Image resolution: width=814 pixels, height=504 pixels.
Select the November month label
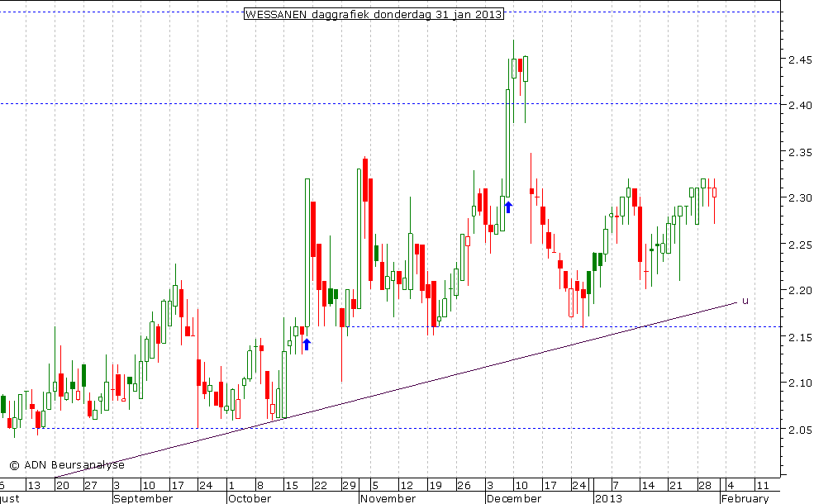[388, 498]
